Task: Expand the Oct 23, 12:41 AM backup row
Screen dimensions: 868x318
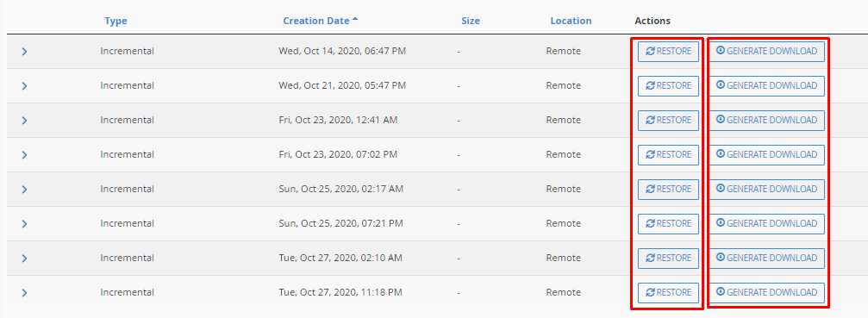Action: (x=24, y=120)
